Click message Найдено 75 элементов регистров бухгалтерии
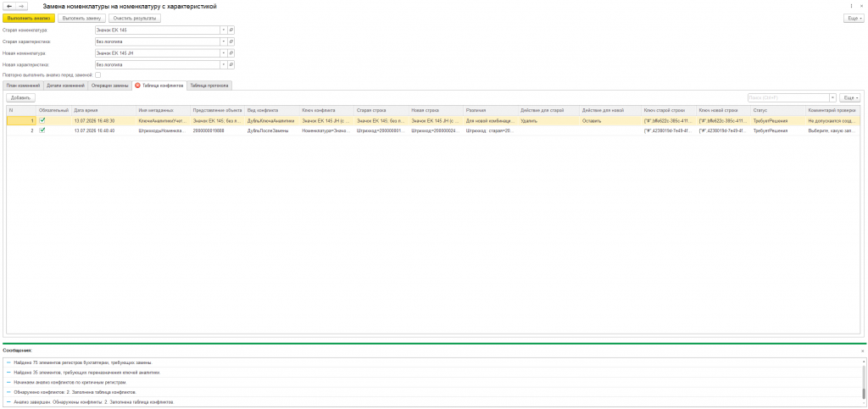This screenshot has width=868, height=409. click(84, 362)
